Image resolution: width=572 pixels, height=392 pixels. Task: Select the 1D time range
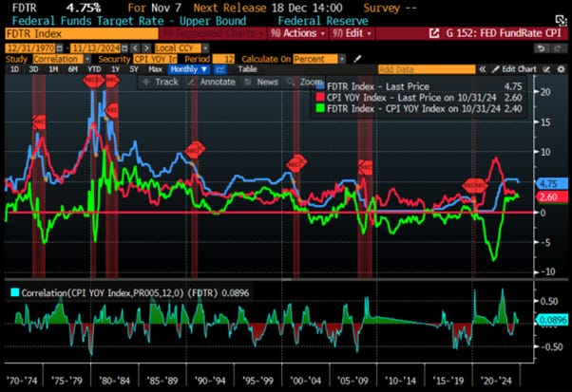tap(14, 69)
